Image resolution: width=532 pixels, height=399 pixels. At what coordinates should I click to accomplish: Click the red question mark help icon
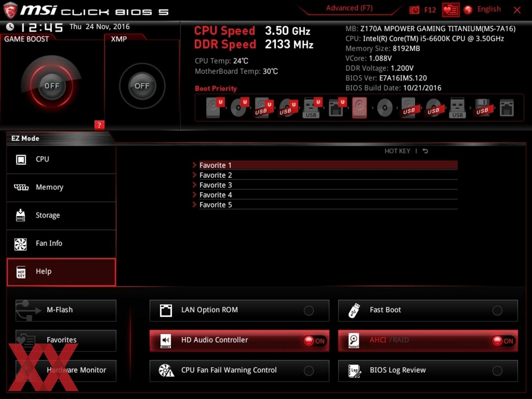[x=99, y=125]
